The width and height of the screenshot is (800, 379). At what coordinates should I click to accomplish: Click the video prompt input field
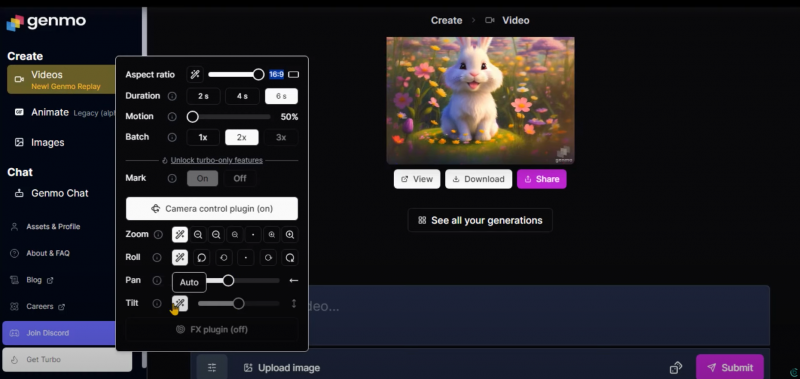pos(539,315)
